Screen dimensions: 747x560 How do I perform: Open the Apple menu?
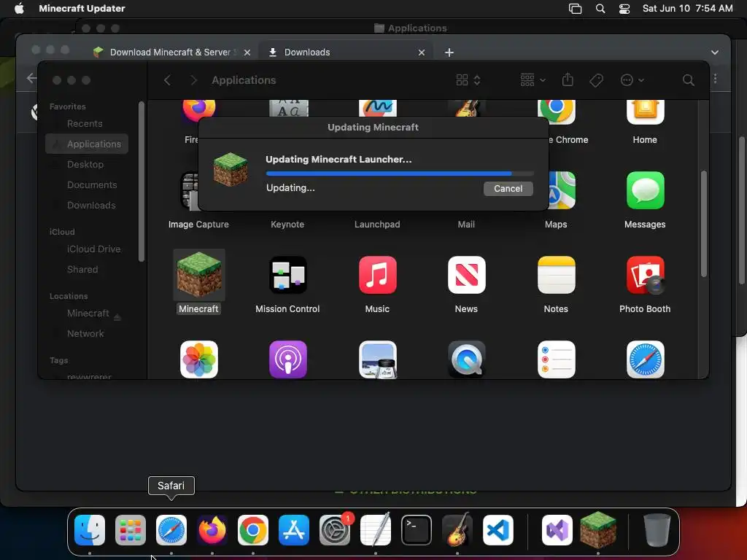(x=19, y=8)
